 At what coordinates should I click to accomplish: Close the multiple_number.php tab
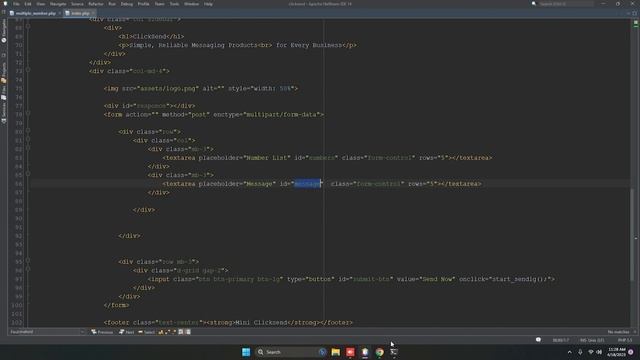point(60,13)
